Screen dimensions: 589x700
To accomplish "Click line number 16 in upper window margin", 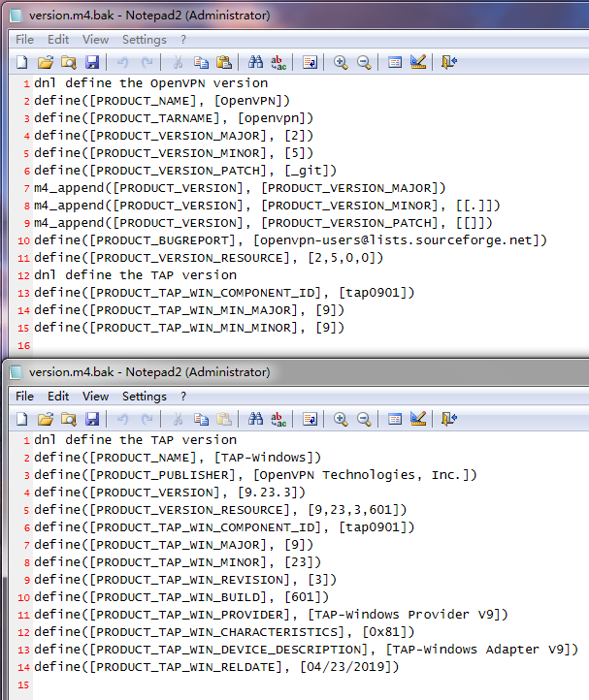I will 23,345.
